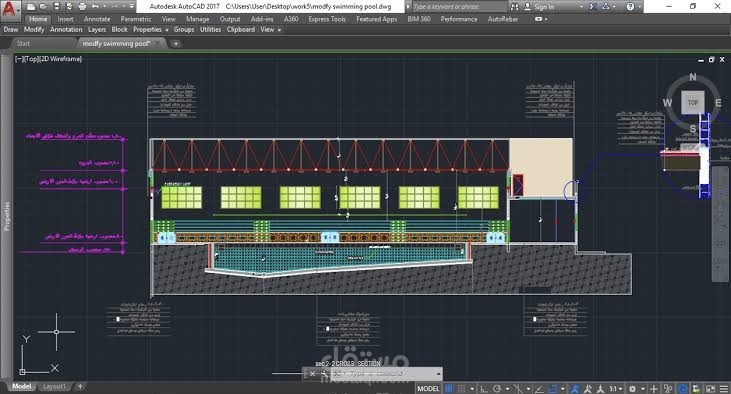This screenshot has width=731, height=394.
Task: Go to the Manage ribbon tab
Action: 198,19
